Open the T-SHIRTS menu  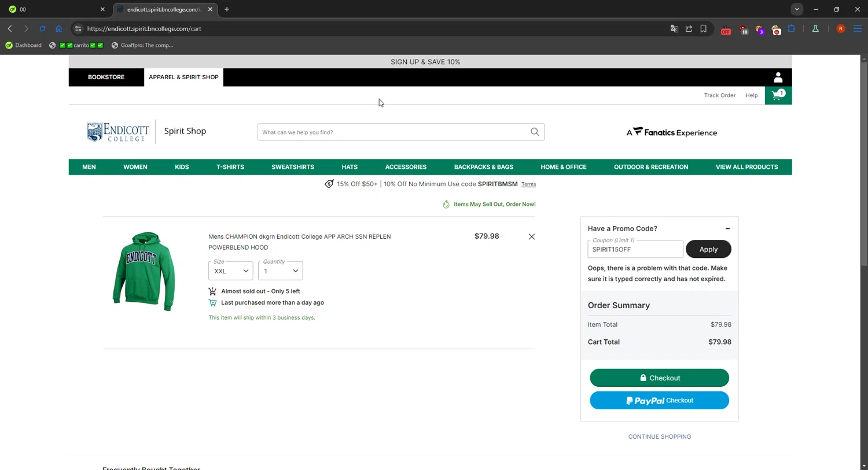[x=230, y=167]
